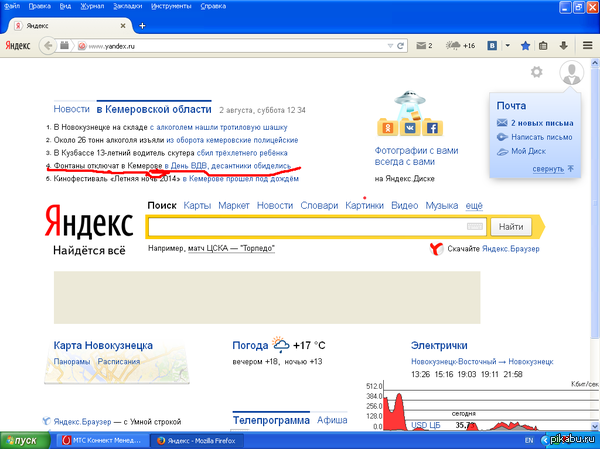Open the Firefox hamburger menu
Screen dimensions: 600x449
(x=587, y=46)
